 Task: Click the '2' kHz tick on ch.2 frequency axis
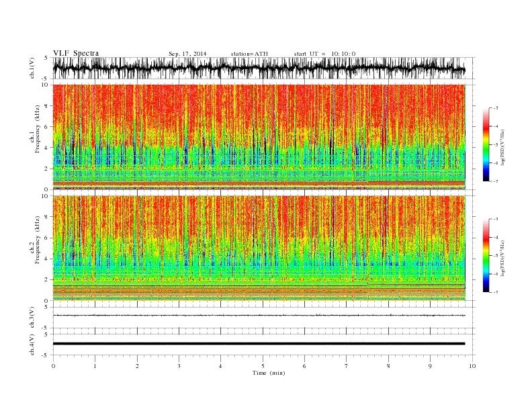[47, 280]
